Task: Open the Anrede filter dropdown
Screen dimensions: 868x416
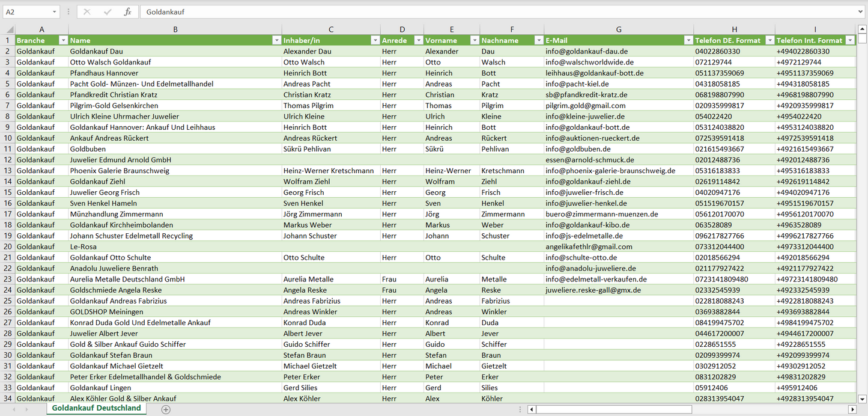Action: [x=418, y=40]
